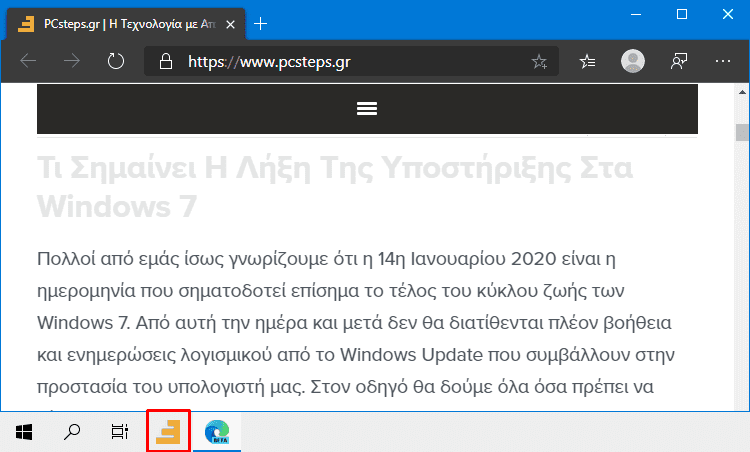The width and height of the screenshot is (750, 452).
Task: Open Task View on the taskbar
Action: [120, 432]
